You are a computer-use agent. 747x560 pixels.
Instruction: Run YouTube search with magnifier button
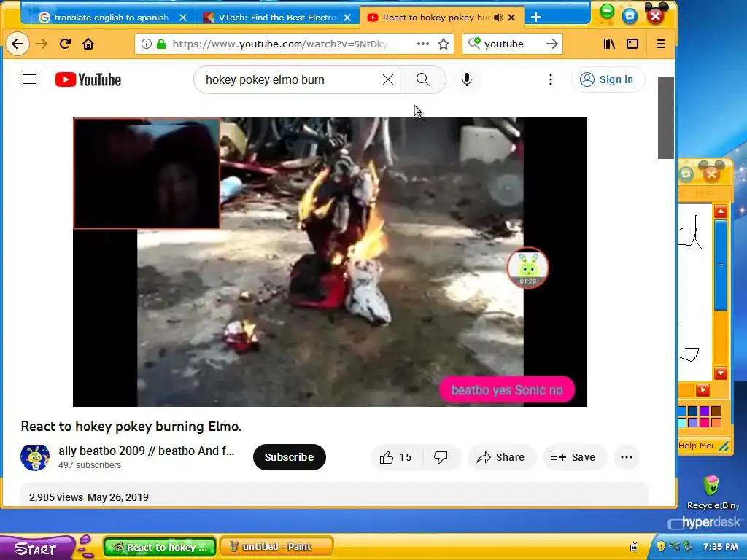[423, 79]
